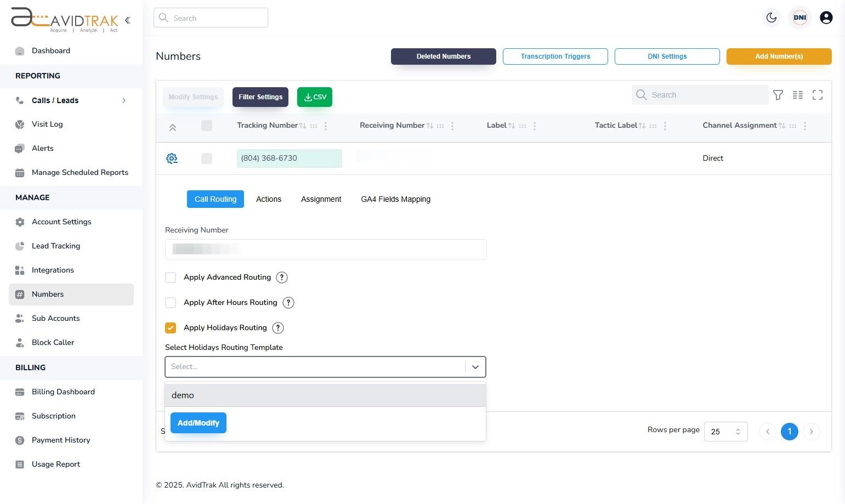Viewport: 845px width, 504px height.
Task: Sort by Label column
Action: (512, 126)
